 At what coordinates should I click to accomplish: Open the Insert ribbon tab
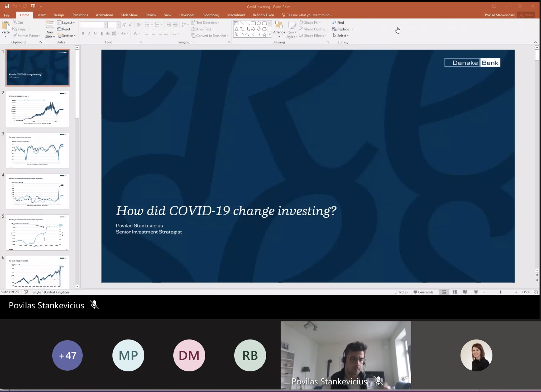41,15
